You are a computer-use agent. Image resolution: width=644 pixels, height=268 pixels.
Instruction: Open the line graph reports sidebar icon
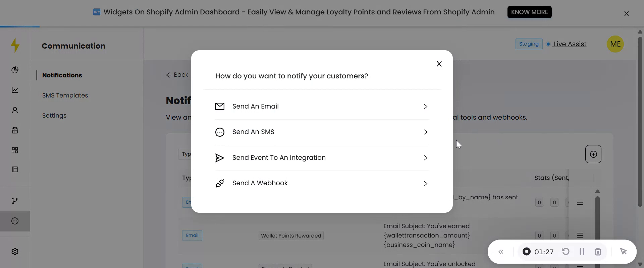(15, 90)
